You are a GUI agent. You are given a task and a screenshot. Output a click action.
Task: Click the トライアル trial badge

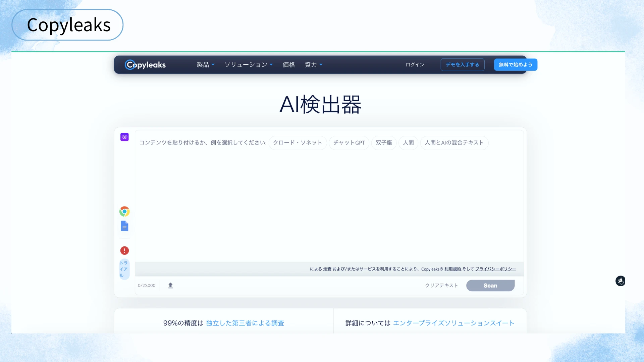[x=124, y=269]
